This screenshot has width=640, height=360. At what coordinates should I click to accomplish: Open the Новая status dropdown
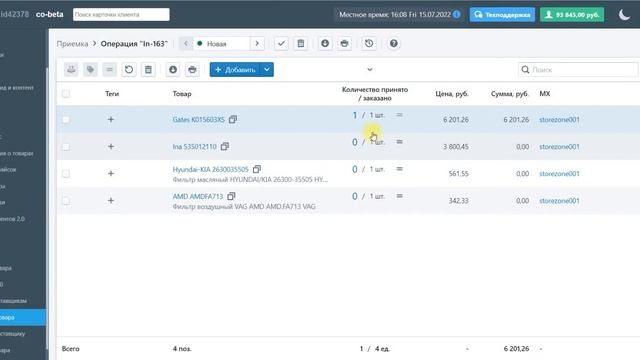[x=221, y=43]
